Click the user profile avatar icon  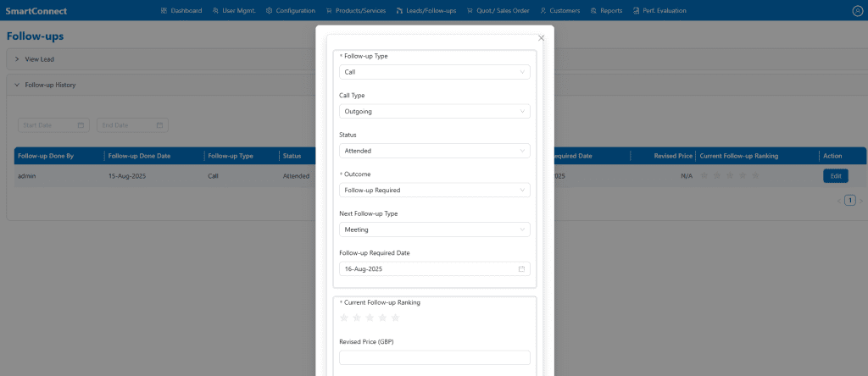coord(856,11)
